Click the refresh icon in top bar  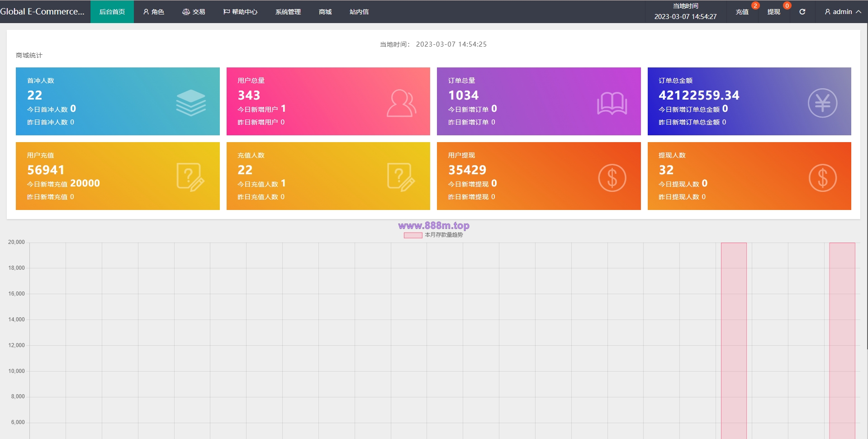tap(802, 12)
